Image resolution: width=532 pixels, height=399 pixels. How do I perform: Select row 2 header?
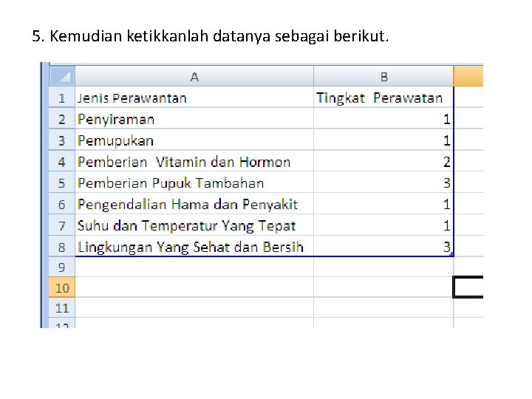coord(62,119)
